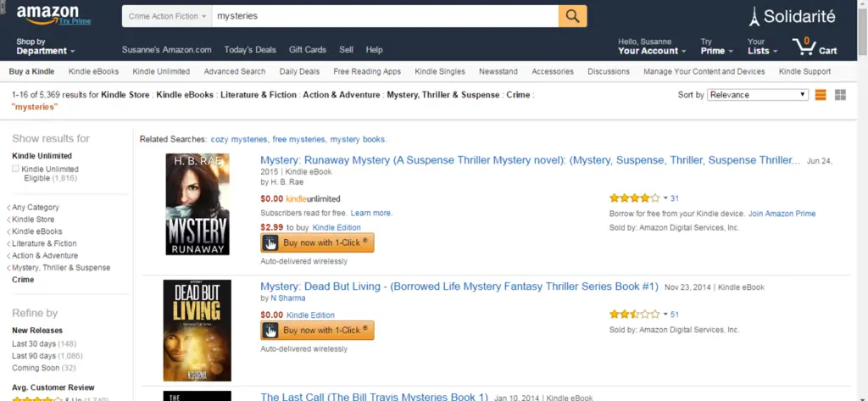Switch to list view layout icon

[x=821, y=95]
